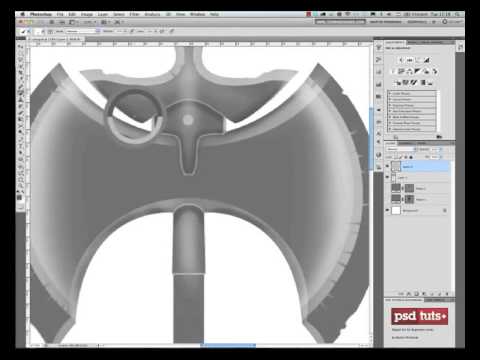Select the Eraser tool
The width and height of the screenshot is (480, 360).
[21, 113]
